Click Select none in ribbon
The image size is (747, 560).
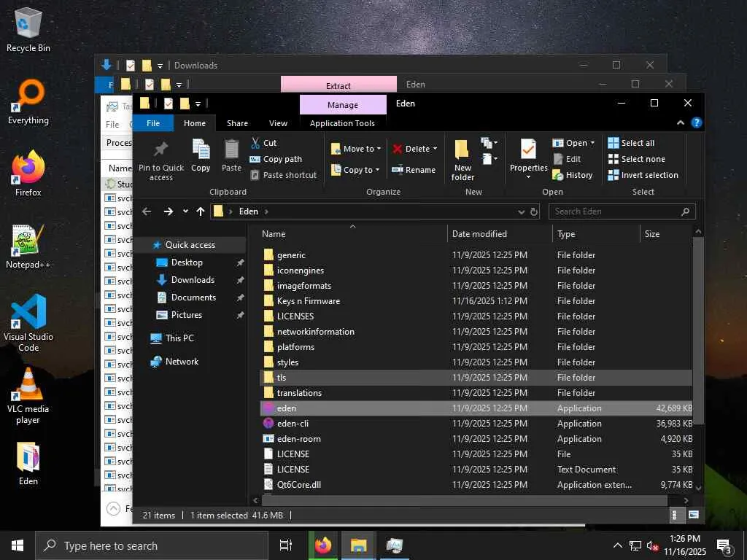(x=637, y=159)
